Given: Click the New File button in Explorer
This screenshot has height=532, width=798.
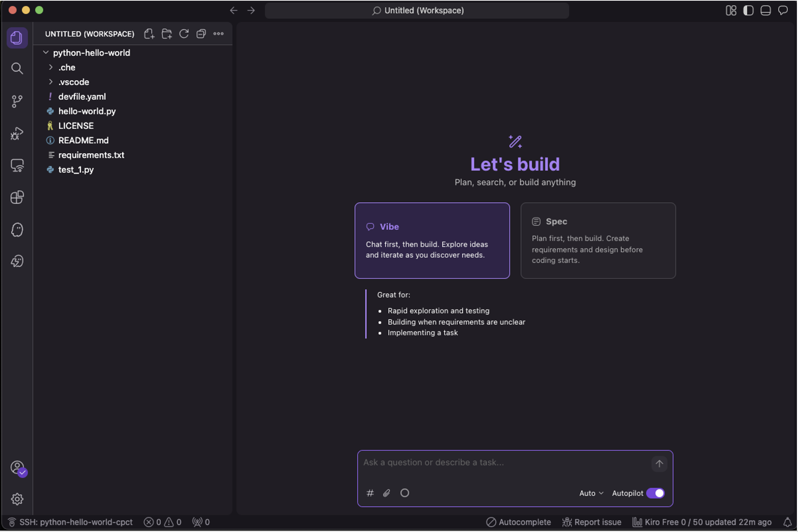Looking at the screenshot, I should click(149, 34).
